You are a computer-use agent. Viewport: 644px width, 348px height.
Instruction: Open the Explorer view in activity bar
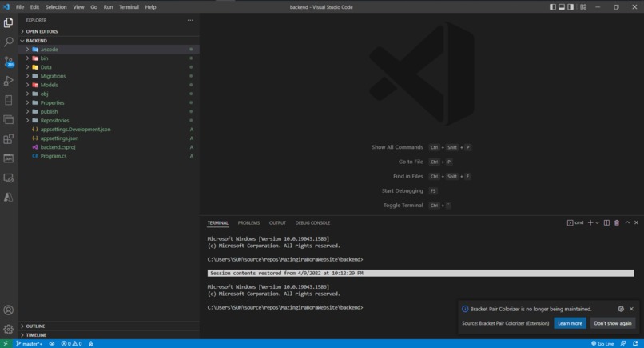(8, 22)
